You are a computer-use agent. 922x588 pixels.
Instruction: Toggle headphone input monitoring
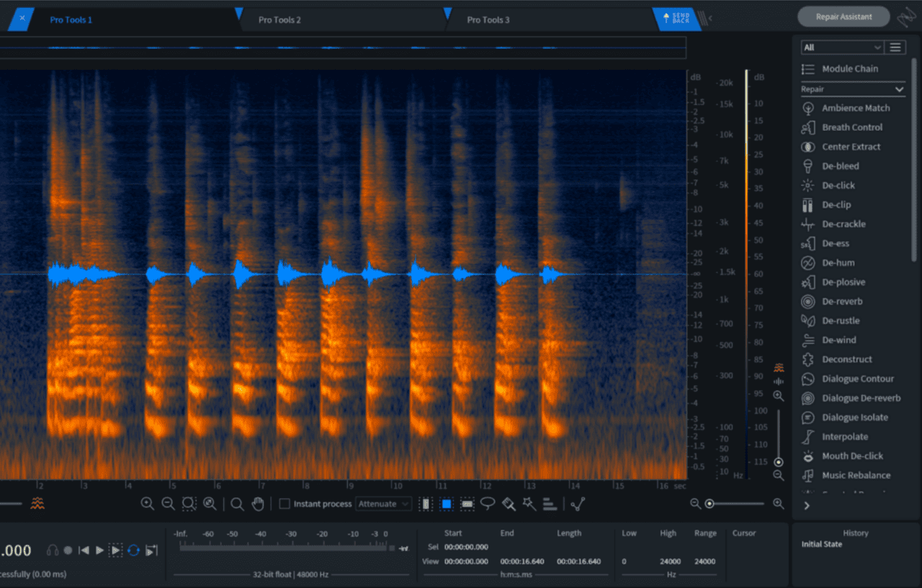pyautogui.click(x=53, y=551)
